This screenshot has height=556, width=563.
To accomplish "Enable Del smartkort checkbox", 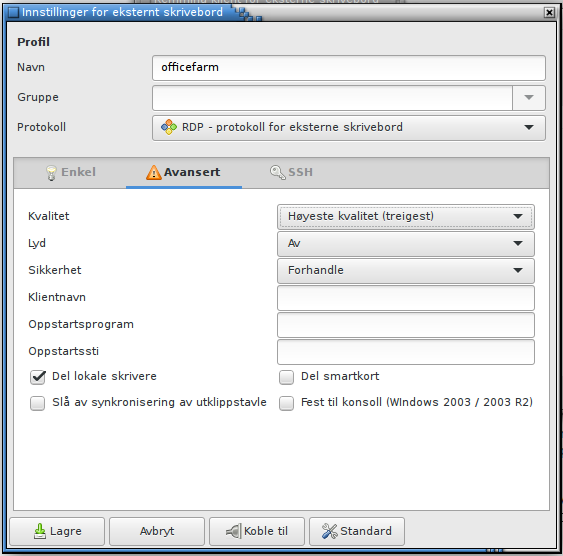I will (286, 377).
